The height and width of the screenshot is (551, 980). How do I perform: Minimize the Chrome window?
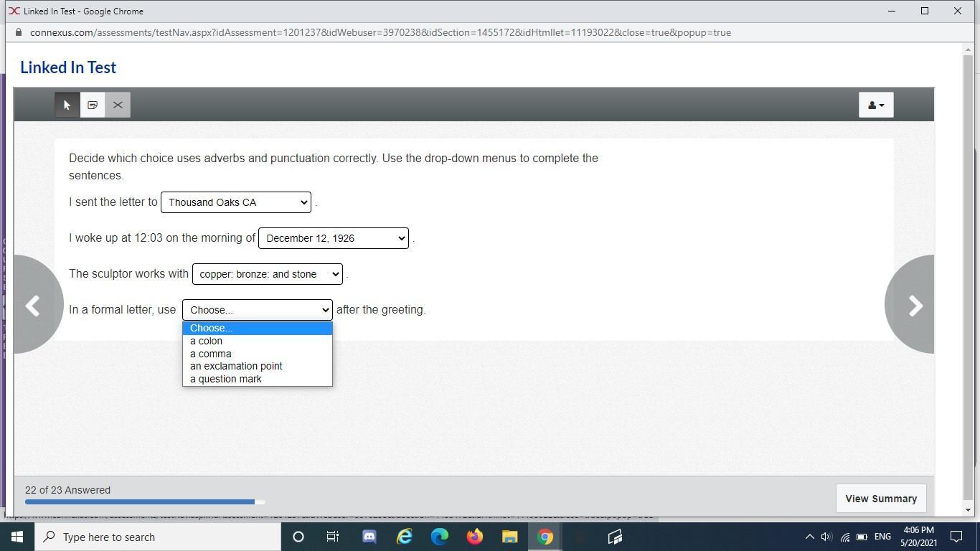click(x=892, y=11)
